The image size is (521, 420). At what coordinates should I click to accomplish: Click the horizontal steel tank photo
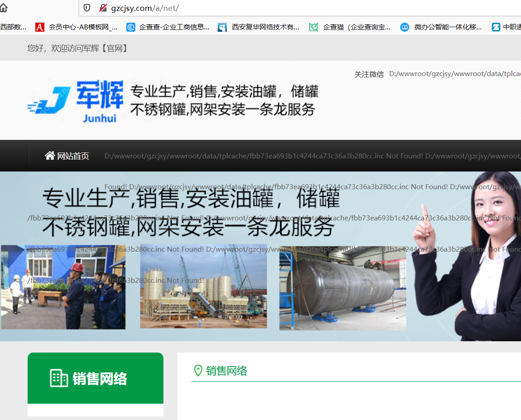(x=343, y=288)
